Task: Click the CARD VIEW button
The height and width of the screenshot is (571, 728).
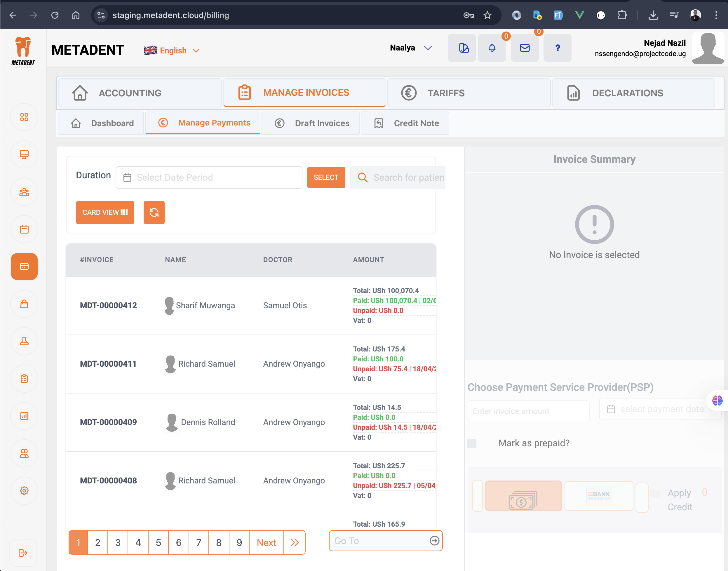Action: point(105,213)
